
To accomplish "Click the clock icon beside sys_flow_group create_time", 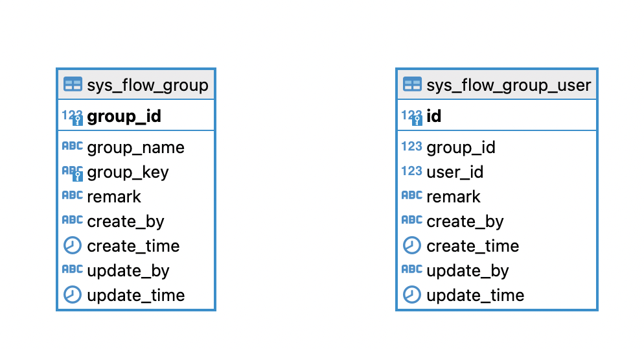I will click(x=73, y=246).
